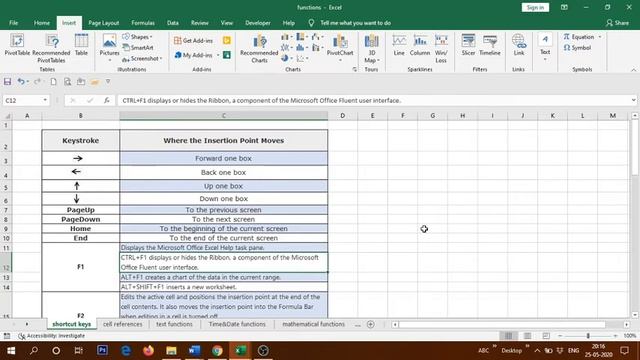Click the Insert Function fx button

(107, 100)
